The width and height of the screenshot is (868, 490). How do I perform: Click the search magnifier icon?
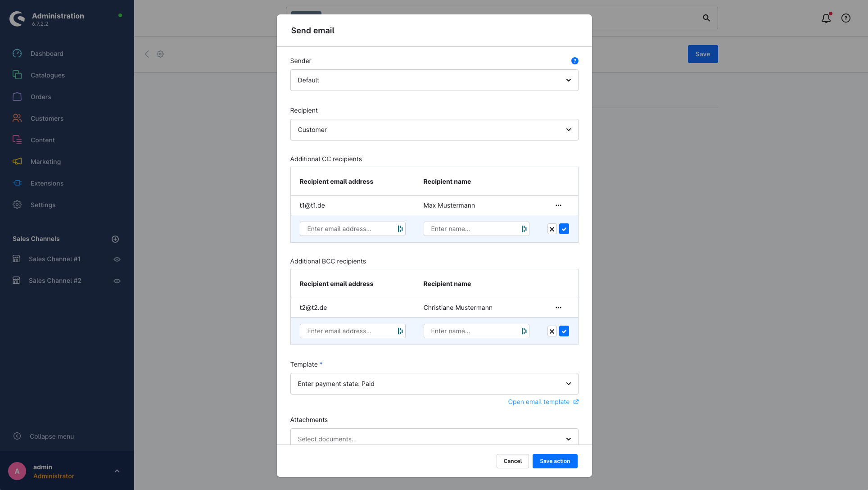pos(706,18)
